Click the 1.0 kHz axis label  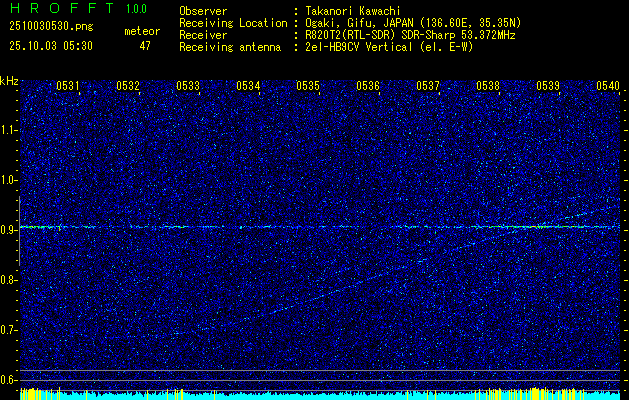(x=8, y=180)
